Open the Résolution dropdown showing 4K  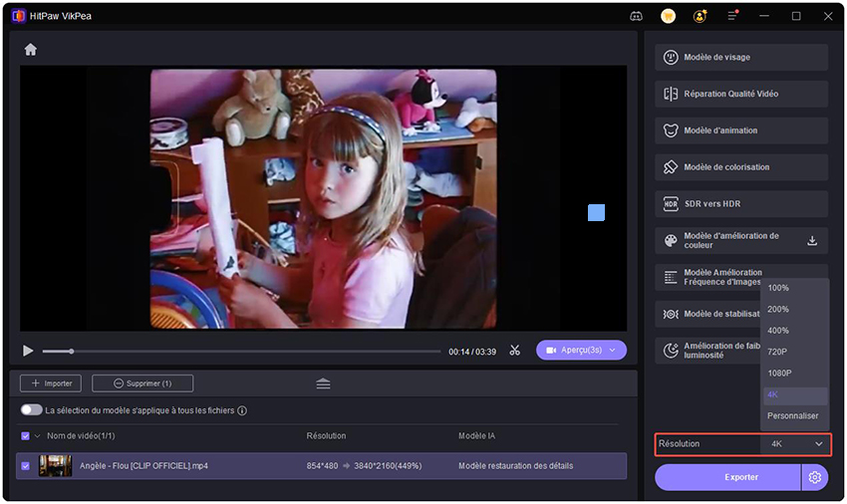point(795,444)
